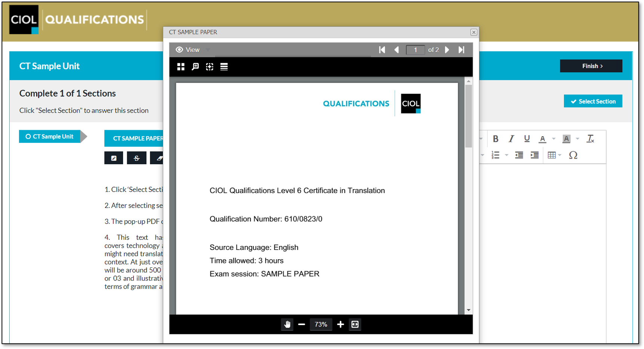This screenshot has width=644, height=349.
Task: Click the insert table icon
Action: point(552,155)
